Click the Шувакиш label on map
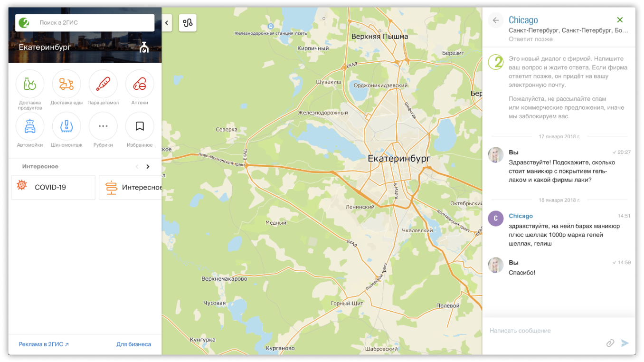Image resolution: width=644 pixels, height=362 pixels. pos(329,82)
